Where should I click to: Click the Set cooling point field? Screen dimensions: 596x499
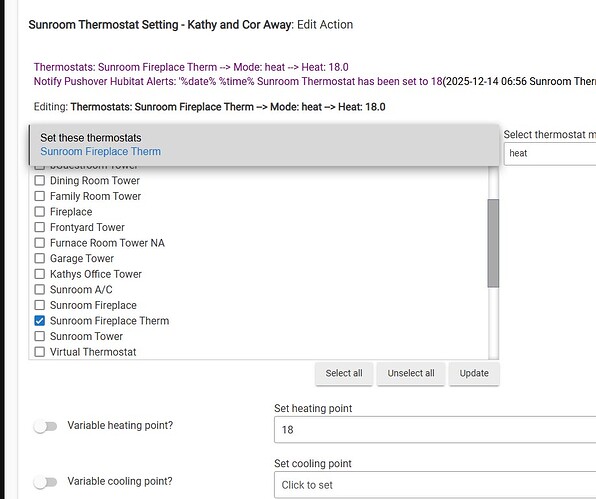(435, 485)
